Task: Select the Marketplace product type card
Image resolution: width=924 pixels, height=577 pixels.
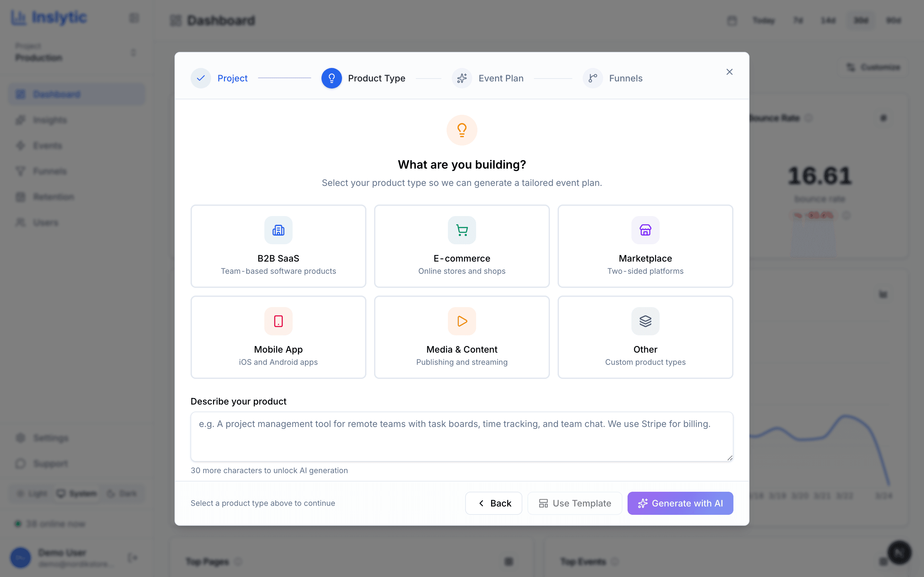Action: click(645, 246)
